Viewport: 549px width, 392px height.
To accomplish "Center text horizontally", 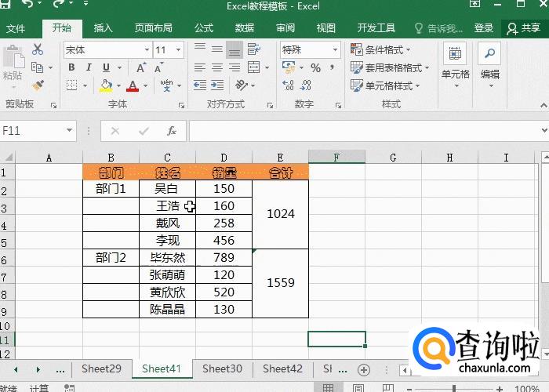I will click(x=217, y=67).
